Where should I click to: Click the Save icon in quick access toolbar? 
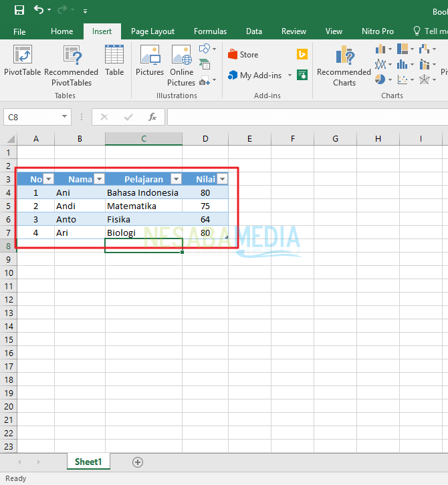point(19,10)
